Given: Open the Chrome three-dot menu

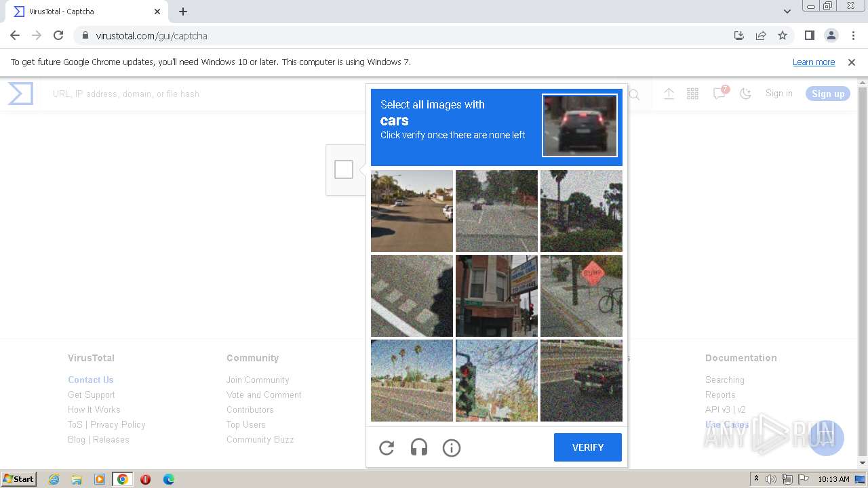Looking at the screenshot, I should (853, 35).
